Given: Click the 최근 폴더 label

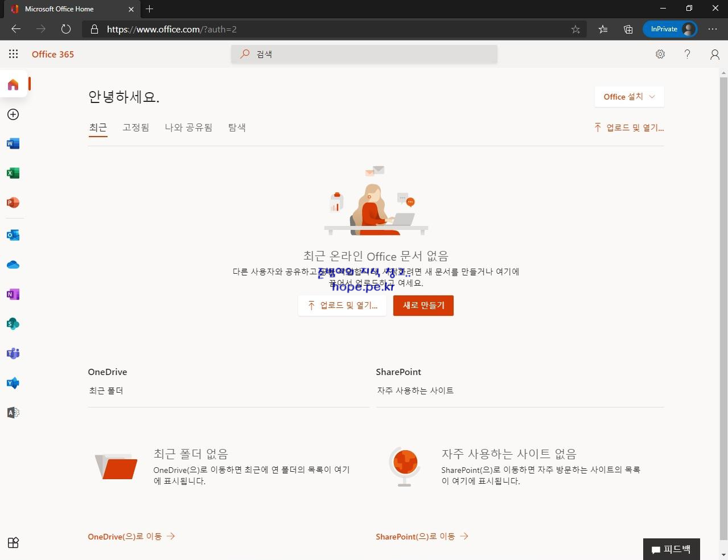Looking at the screenshot, I should click(106, 390).
